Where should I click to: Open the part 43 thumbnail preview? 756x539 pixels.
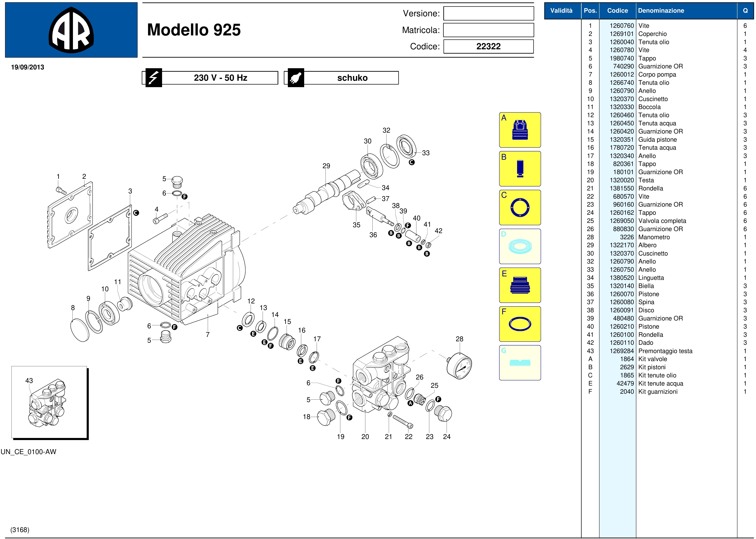coord(49,402)
